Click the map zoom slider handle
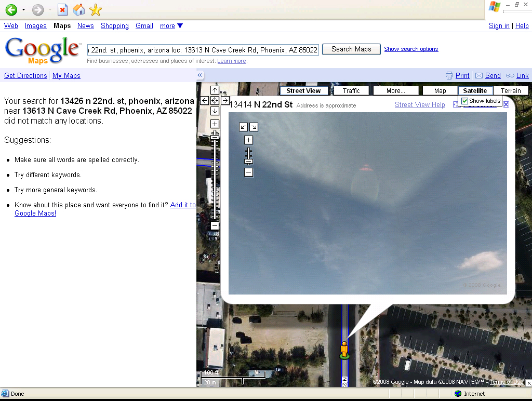The height and width of the screenshot is (401, 532). pos(215,136)
